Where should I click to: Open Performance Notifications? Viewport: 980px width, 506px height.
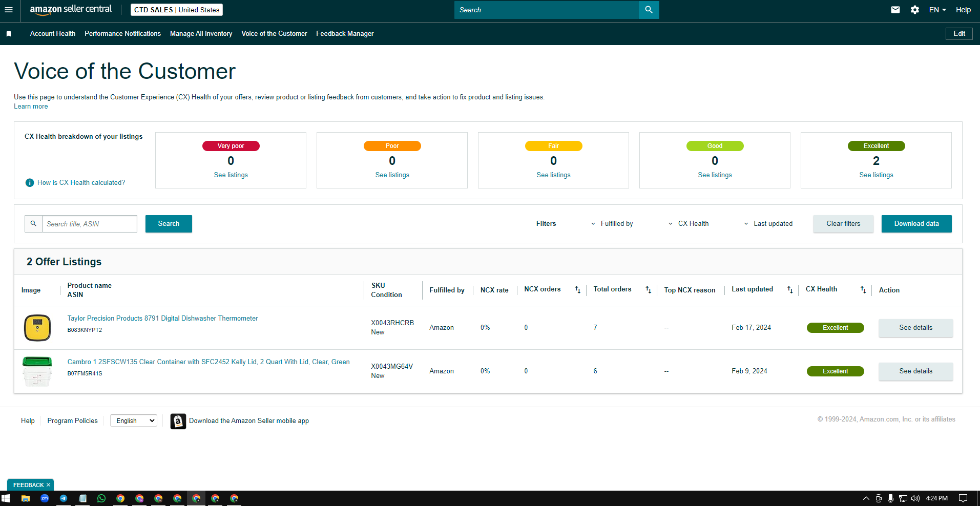[122, 34]
